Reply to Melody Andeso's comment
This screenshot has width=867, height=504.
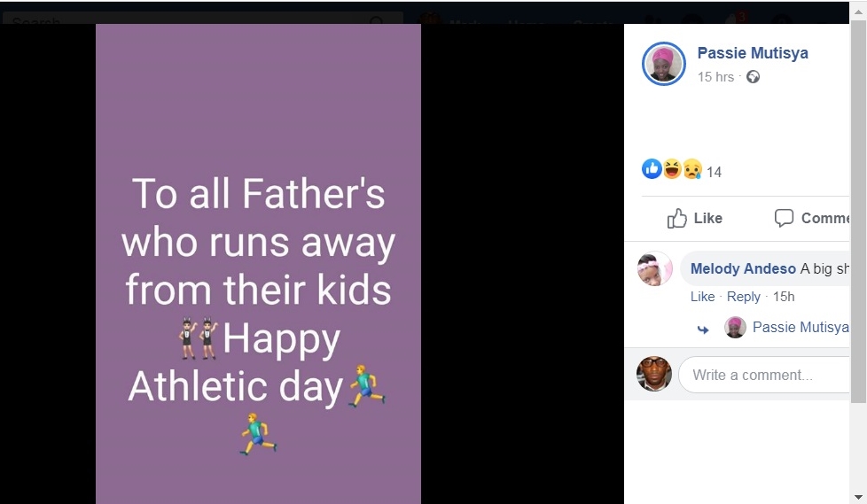click(743, 297)
